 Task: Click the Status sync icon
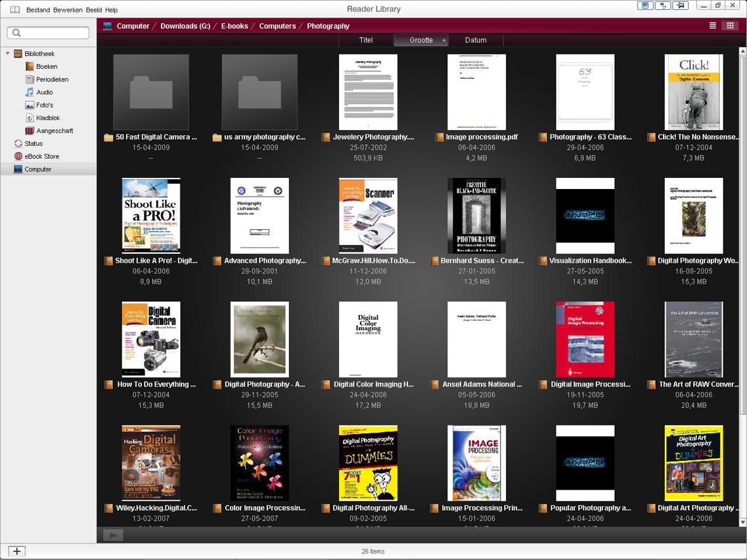(x=18, y=143)
